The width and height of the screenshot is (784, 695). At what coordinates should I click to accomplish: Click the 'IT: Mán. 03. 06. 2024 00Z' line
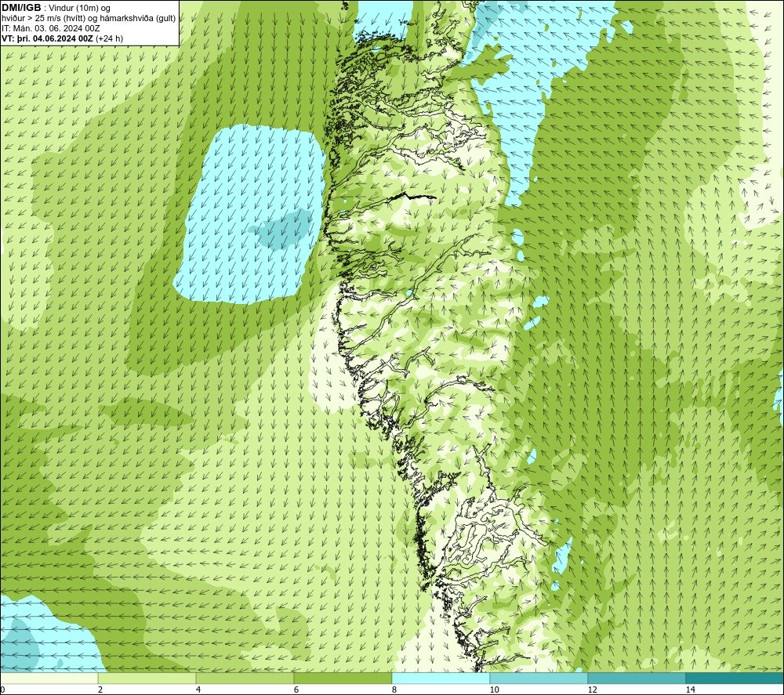[50, 28]
